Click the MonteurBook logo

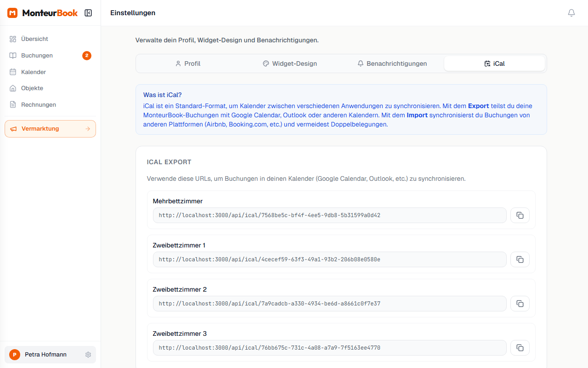click(43, 13)
